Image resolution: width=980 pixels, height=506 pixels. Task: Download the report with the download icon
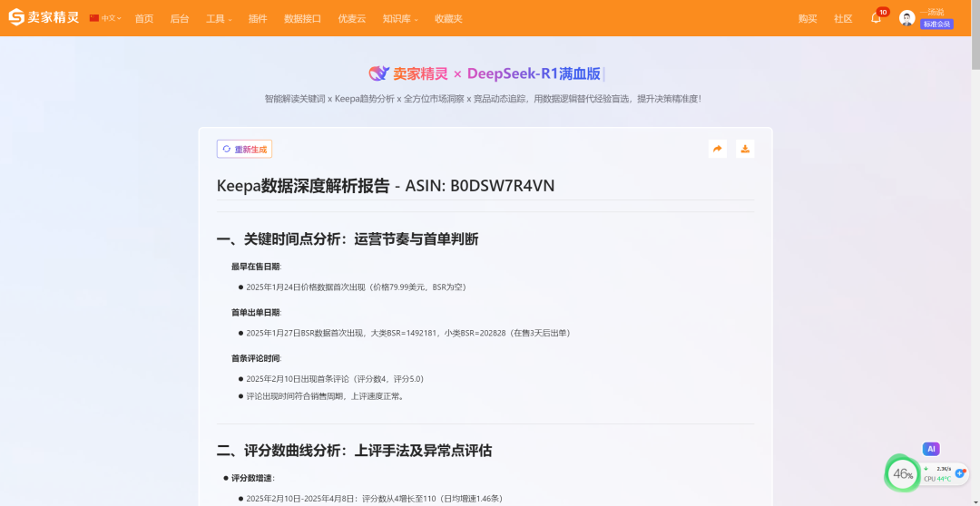[x=745, y=149]
